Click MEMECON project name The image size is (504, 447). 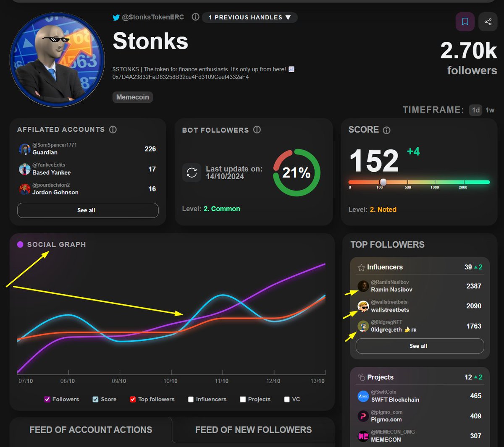coord(386,439)
